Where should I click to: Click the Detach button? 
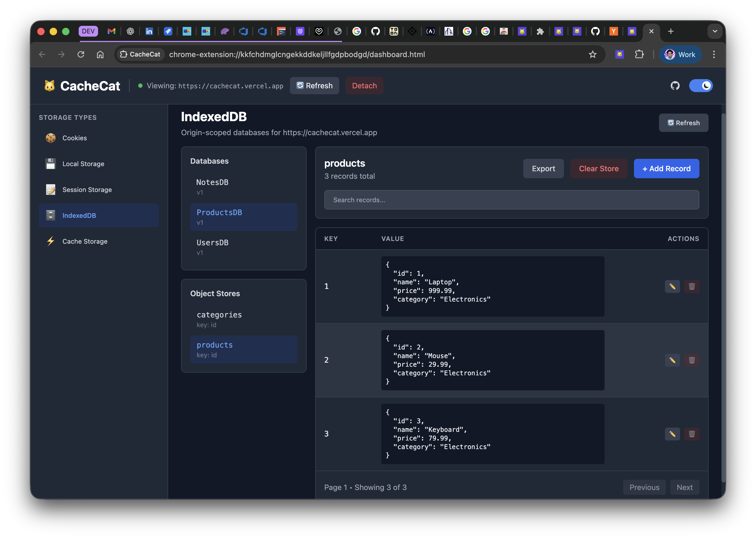pos(364,86)
